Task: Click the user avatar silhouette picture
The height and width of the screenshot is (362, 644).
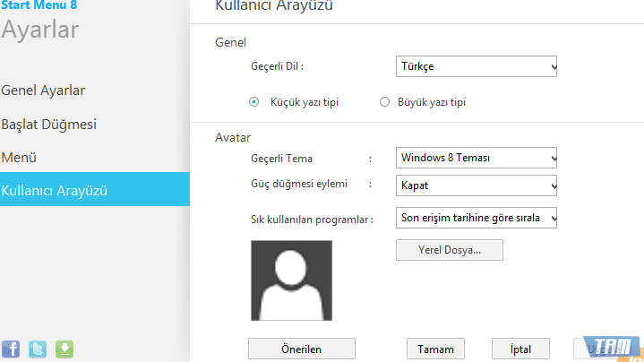Action: pyautogui.click(x=292, y=280)
